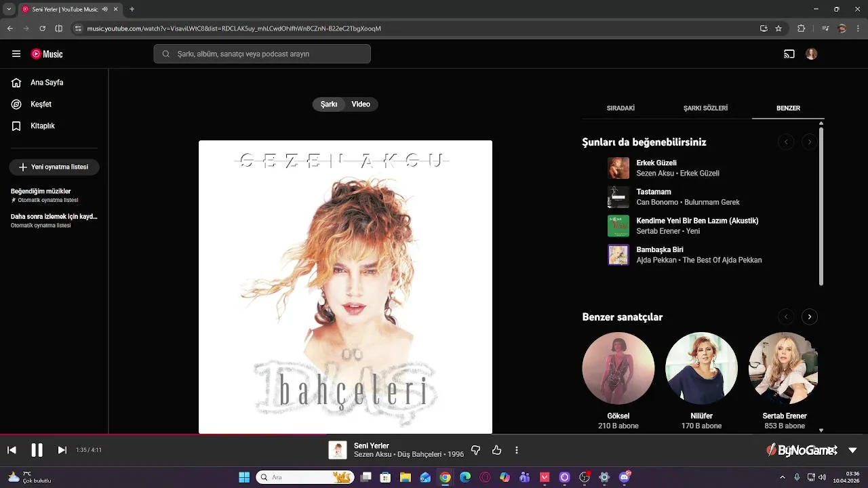Close the Seni Yerler browser tab
Screen dimensions: 868x488
click(117, 9)
